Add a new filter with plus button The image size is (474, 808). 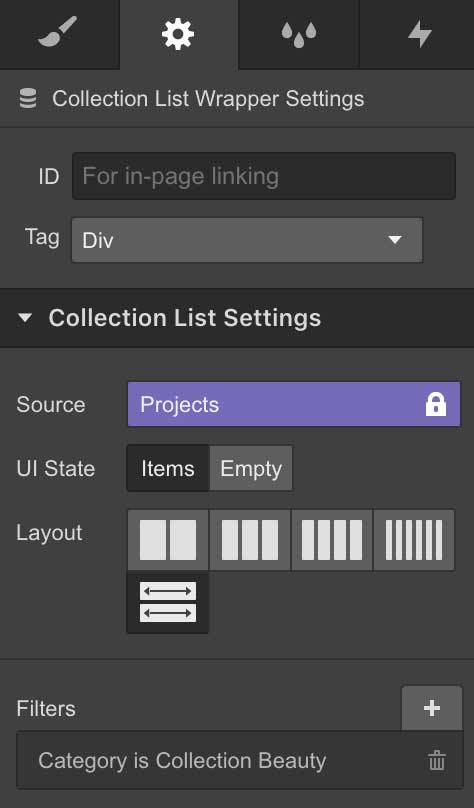pyautogui.click(x=432, y=708)
